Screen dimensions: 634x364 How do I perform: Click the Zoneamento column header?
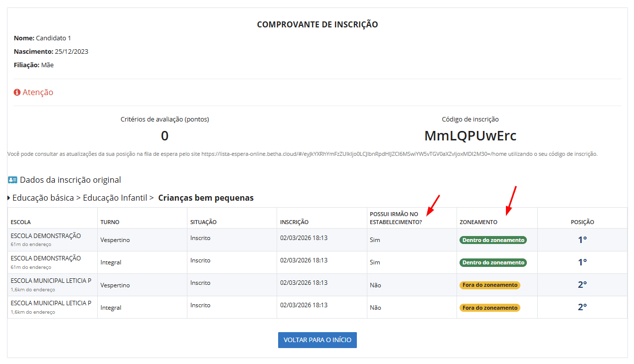pyautogui.click(x=478, y=222)
